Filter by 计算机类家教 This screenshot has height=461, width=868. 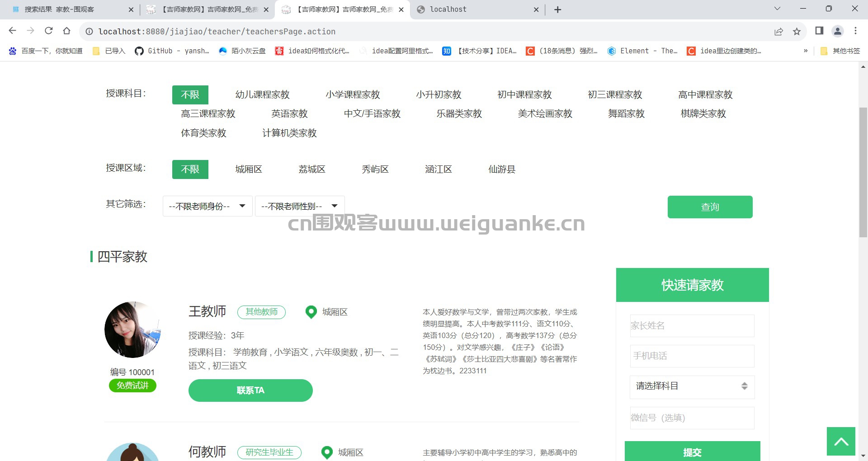tap(289, 133)
